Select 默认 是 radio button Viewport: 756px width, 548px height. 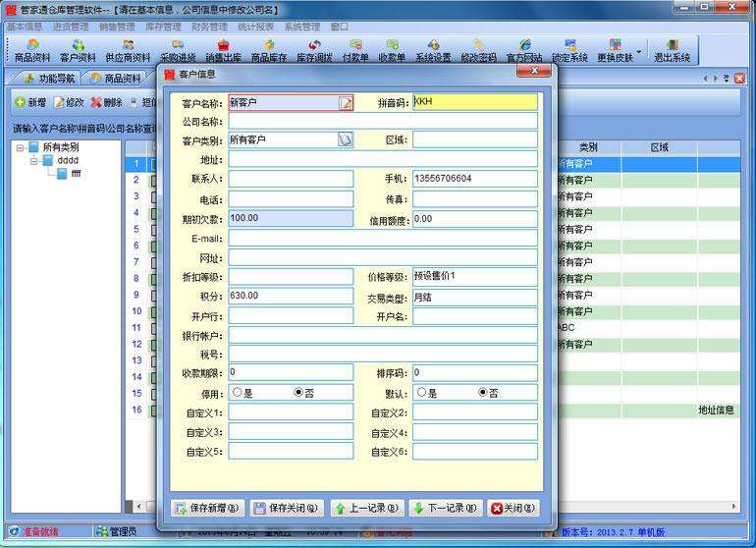tap(421, 392)
